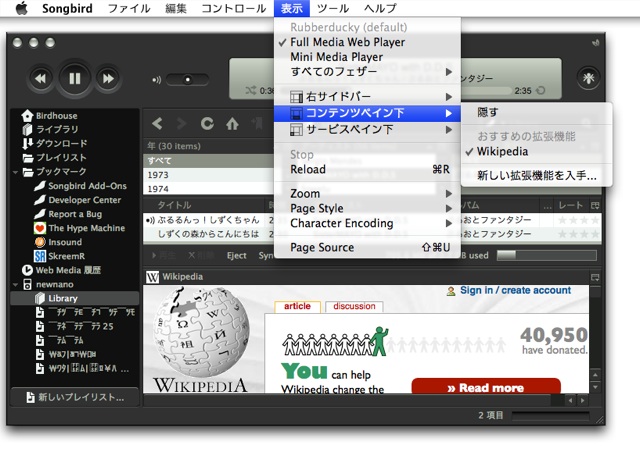Pause playback with the pause button
640x449 pixels.
click(x=74, y=78)
